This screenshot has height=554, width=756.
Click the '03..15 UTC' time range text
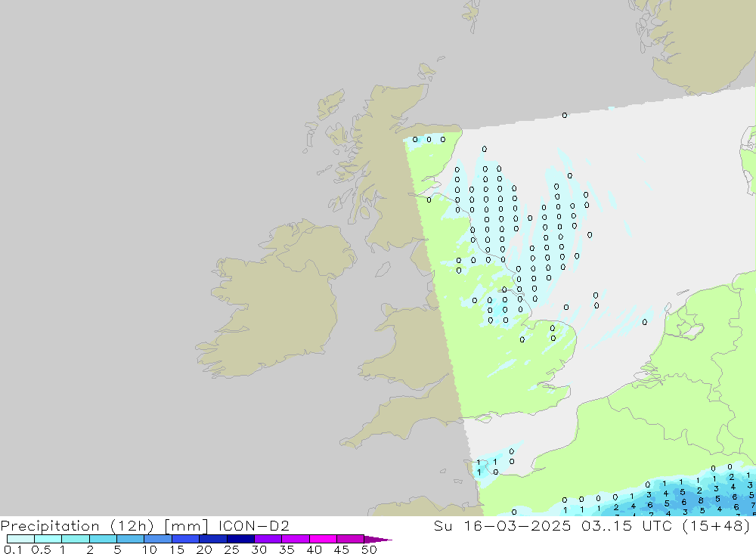[627, 525]
